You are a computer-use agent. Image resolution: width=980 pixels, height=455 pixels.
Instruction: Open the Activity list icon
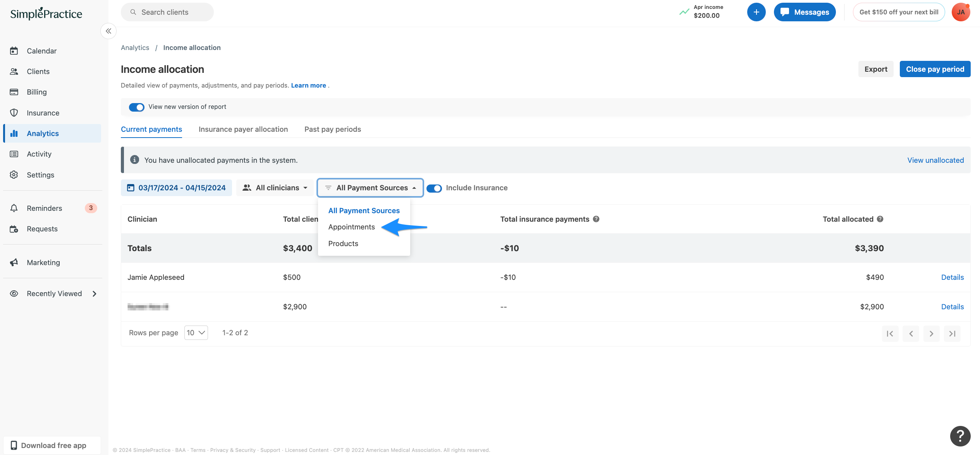14,154
